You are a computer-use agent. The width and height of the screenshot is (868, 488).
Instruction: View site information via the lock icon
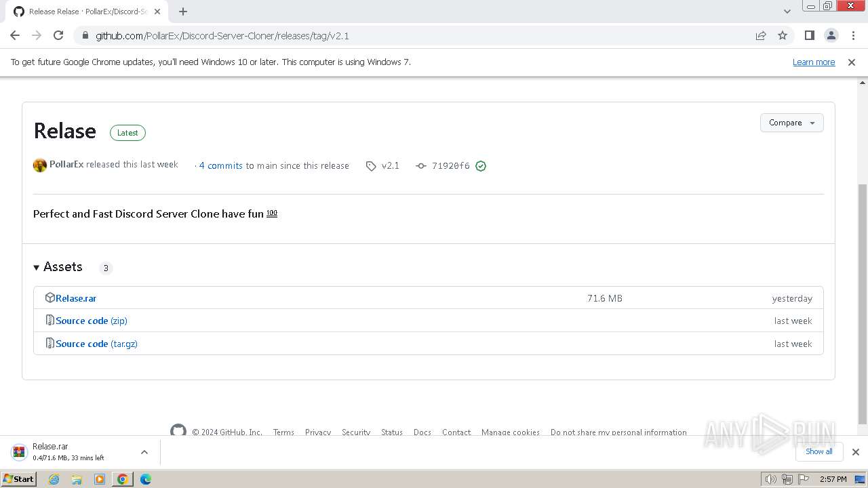point(85,35)
